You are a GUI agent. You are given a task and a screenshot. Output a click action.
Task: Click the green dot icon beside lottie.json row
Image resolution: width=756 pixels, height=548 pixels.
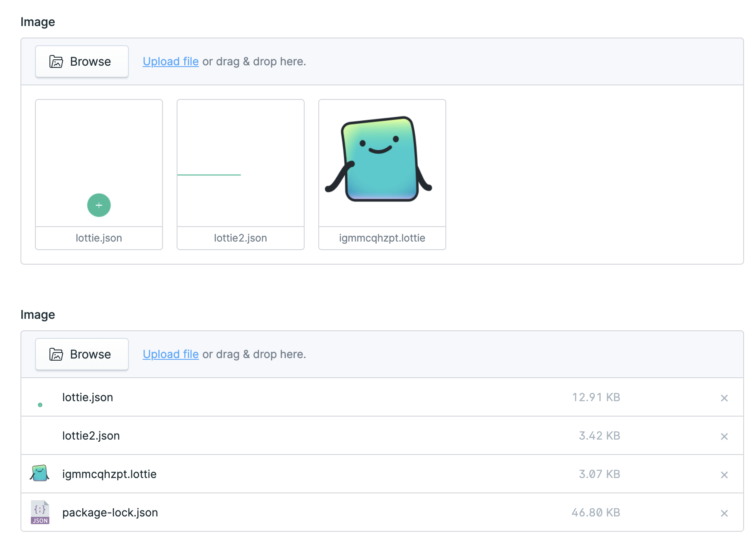40,405
